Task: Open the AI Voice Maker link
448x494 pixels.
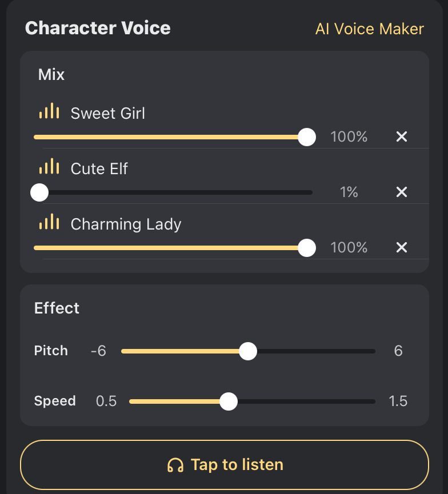Action: pyautogui.click(x=369, y=29)
